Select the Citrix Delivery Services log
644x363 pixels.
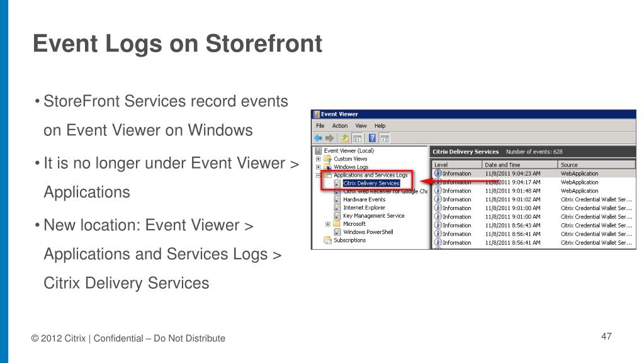tap(371, 183)
